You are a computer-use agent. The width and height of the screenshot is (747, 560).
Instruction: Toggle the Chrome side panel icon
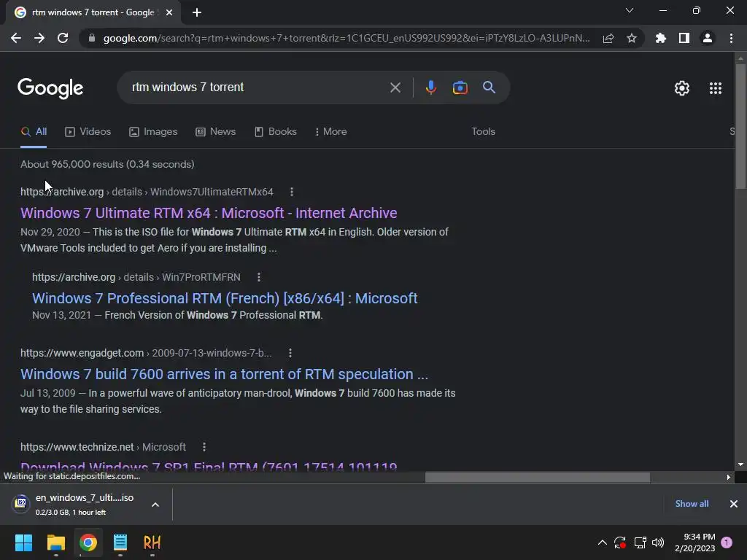coord(684,38)
